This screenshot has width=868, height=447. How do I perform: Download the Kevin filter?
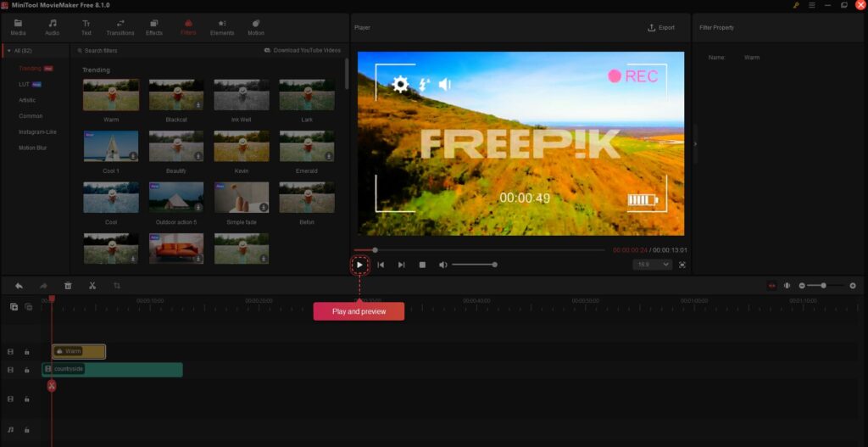pos(264,156)
